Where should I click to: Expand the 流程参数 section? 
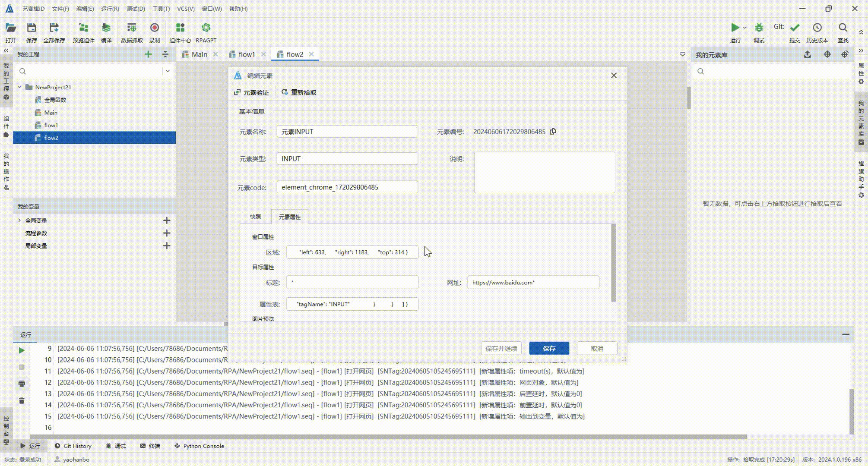pyautogui.click(x=36, y=233)
